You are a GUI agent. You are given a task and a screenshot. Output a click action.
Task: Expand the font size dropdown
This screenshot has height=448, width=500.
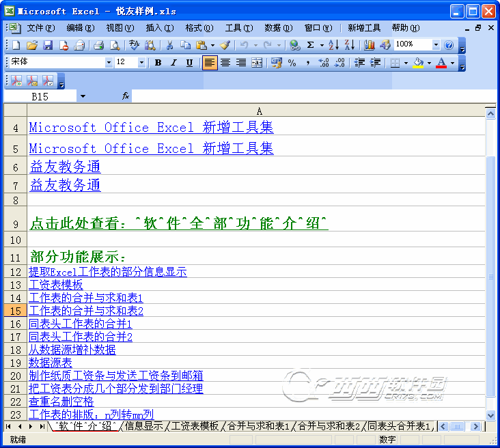142,62
